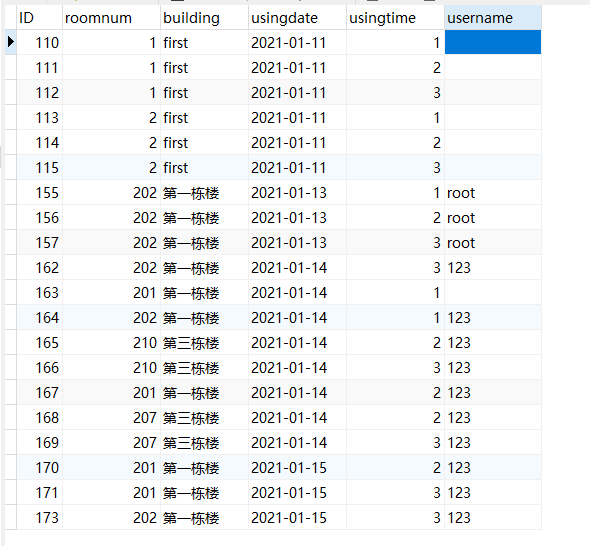Select the empty username cell in row 163
The height and width of the screenshot is (546, 590).
point(493,292)
